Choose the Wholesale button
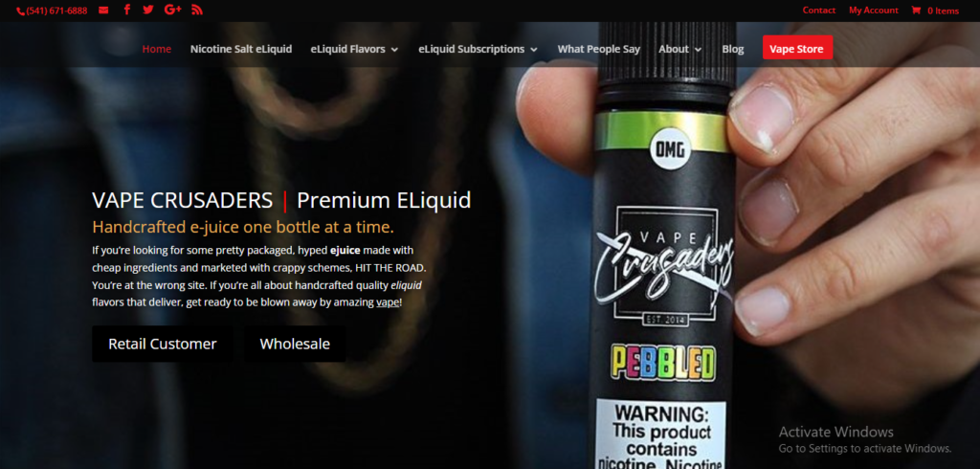Screen dimensions: 980x469 (x=295, y=344)
